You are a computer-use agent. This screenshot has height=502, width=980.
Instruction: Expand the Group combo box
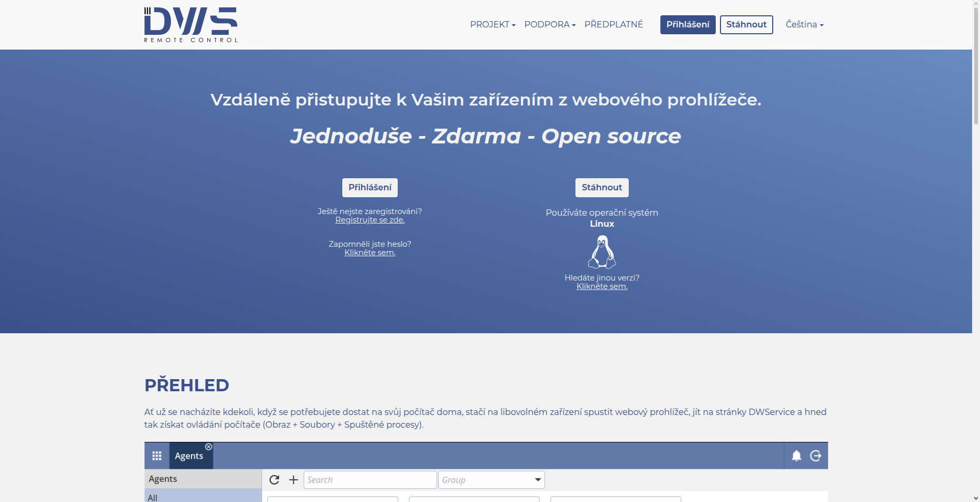pyautogui.click(x=491, y=480)
